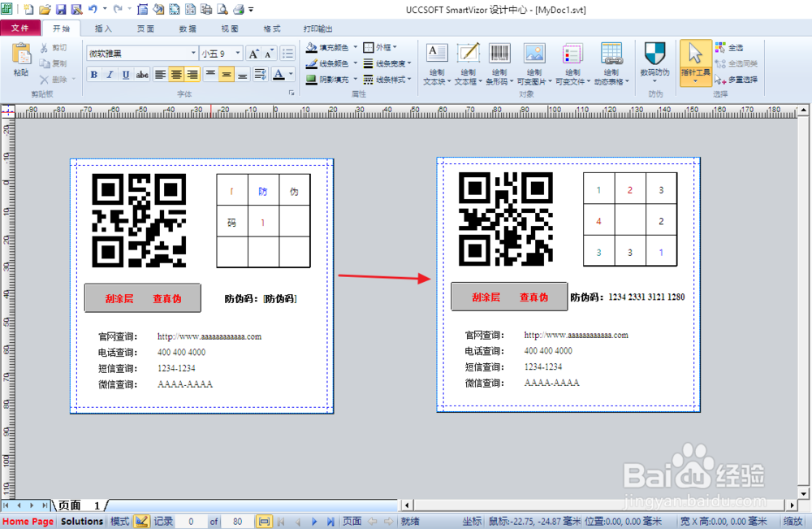Toggle Italic formatting
The image size is (812, 529).
[x=110, y=75]
